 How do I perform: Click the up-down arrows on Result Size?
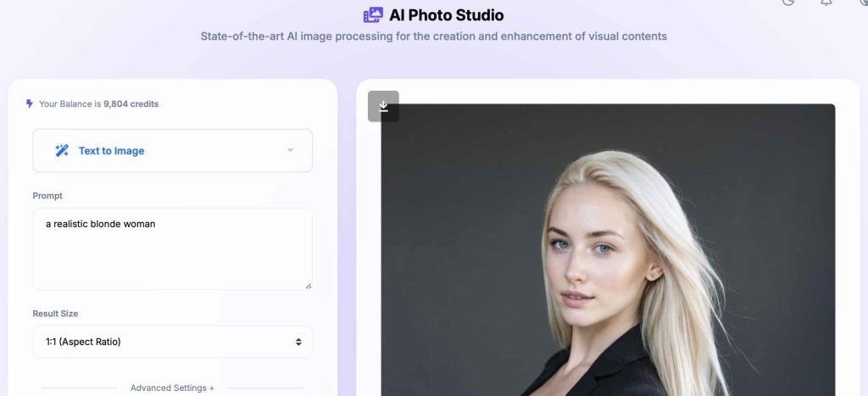tap(298, 342)
